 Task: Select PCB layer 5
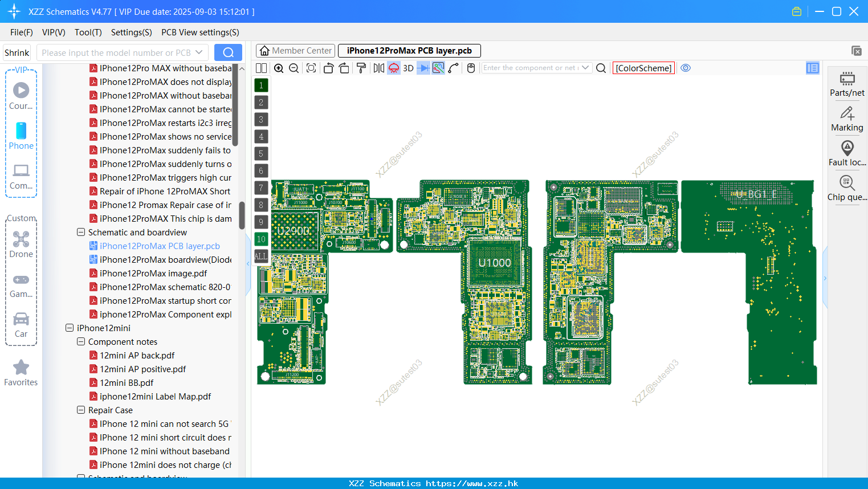pyautogui.click(x=261, y=154)
